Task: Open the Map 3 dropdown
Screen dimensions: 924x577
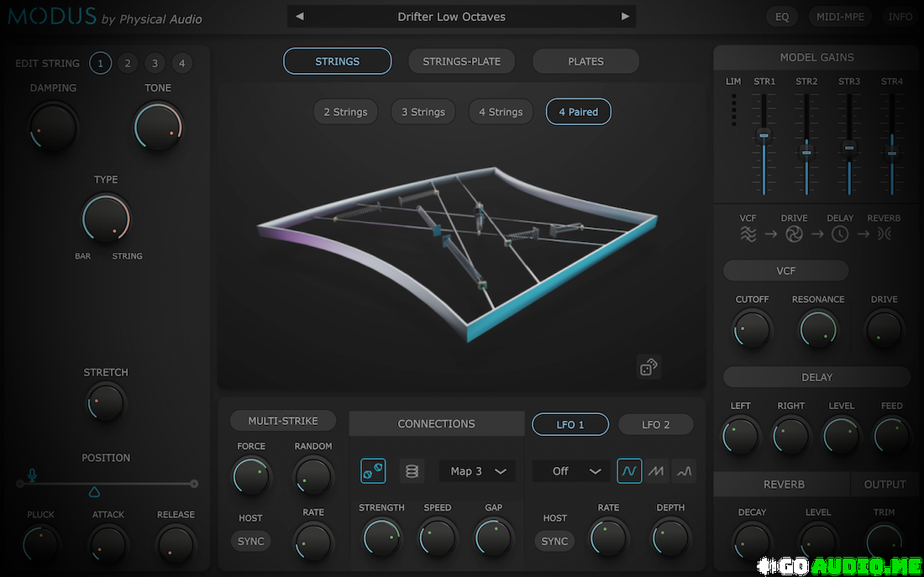Action: point(477,471)
